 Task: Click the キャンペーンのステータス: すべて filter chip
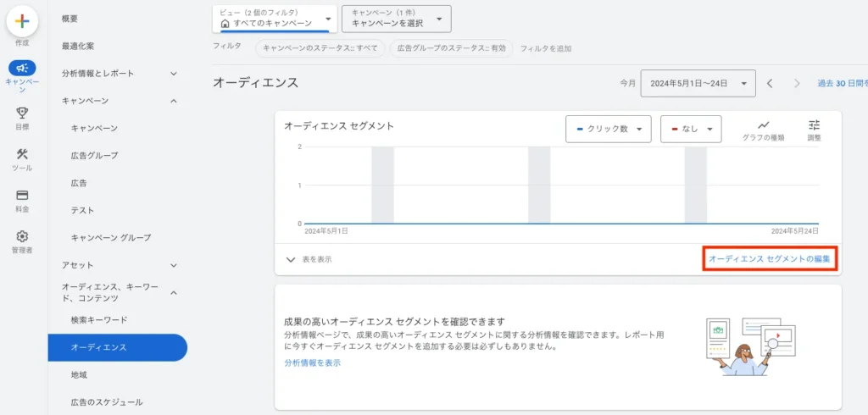(320, 48)
